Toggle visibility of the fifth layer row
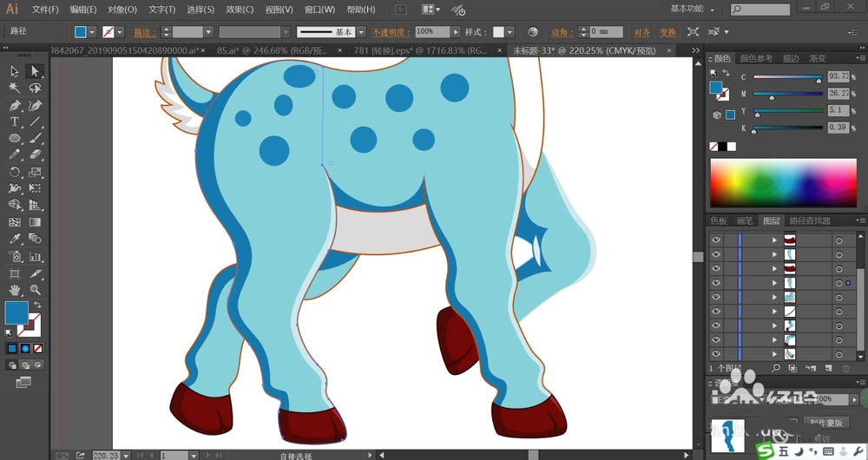 [716, 297]
